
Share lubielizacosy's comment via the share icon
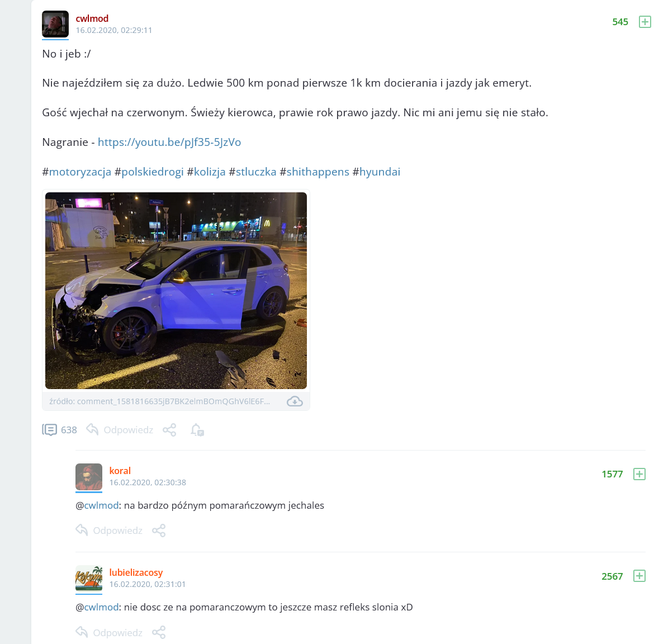click(x=159, y=633)
